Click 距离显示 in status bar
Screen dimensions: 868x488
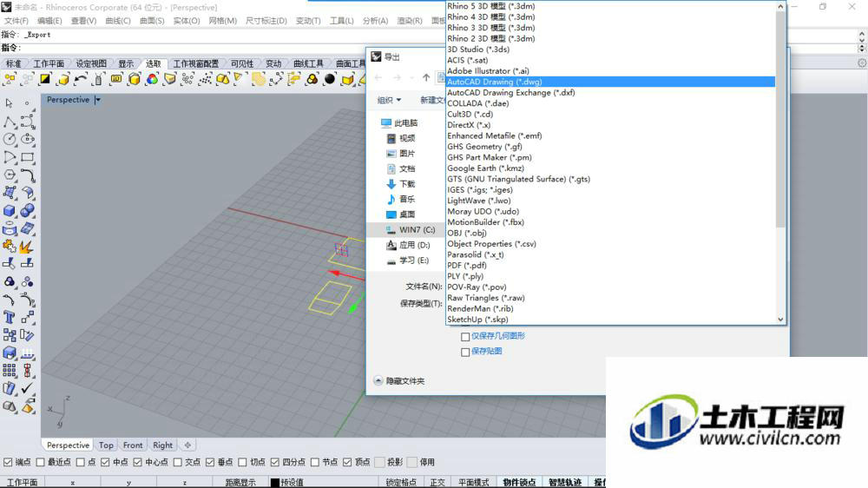240,483
